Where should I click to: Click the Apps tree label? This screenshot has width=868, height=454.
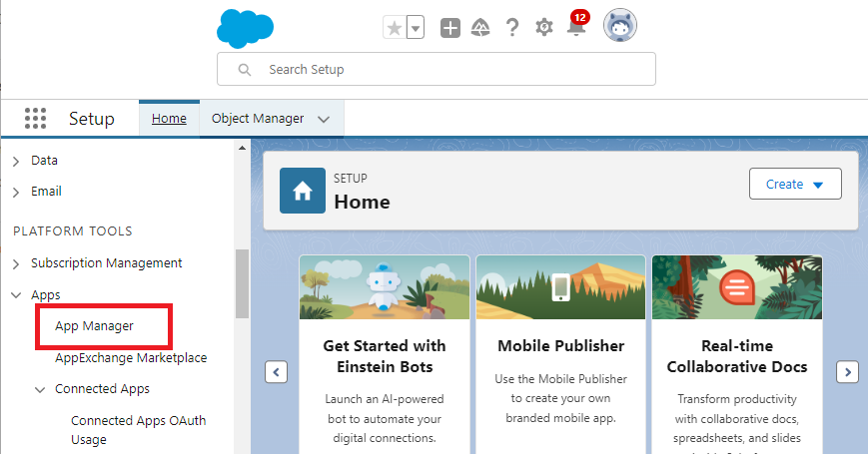point(45,295)
